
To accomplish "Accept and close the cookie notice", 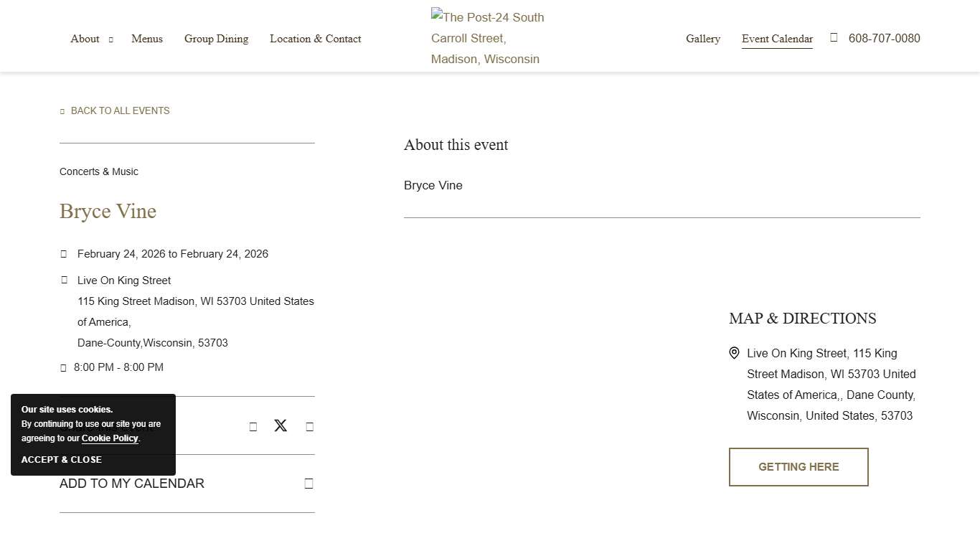I will [x=62, y=460].
